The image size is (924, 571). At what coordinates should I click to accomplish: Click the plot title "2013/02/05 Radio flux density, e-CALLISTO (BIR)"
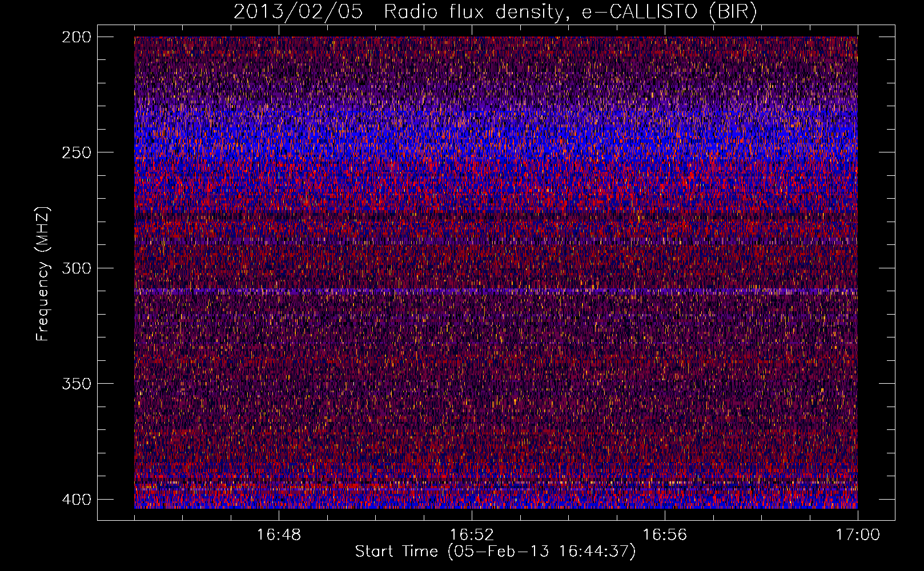(495, 12)
